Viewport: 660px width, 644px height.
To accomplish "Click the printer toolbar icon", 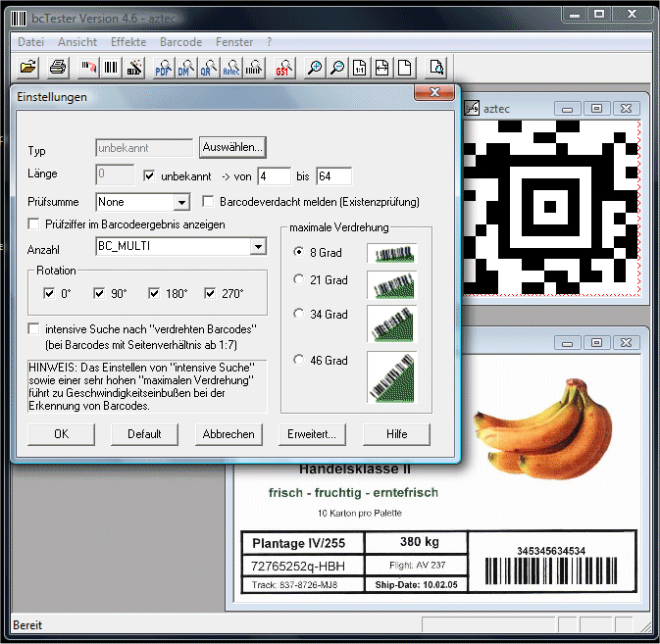I will (58, 68).
